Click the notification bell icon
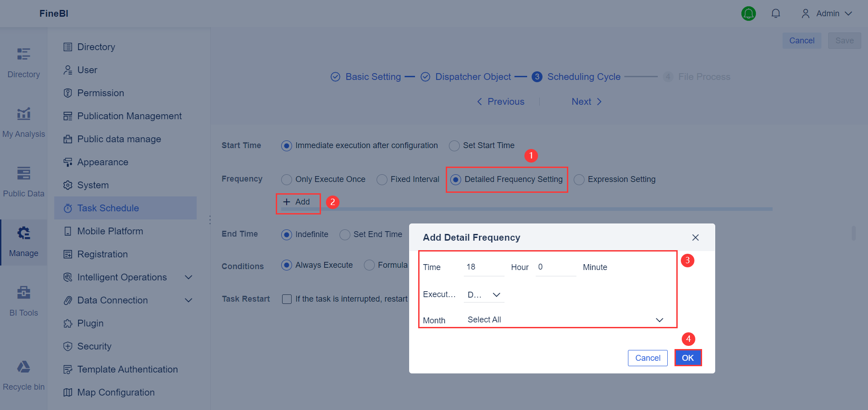 click(x=776, y=14)
